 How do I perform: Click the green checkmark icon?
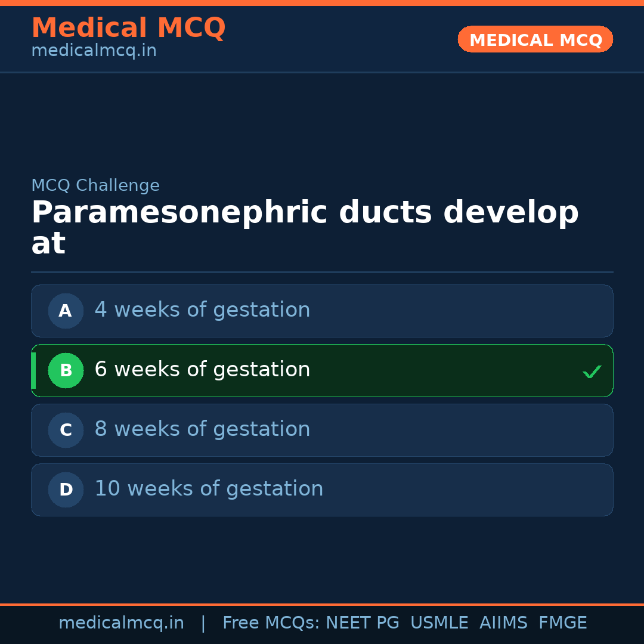pos(592,372)
